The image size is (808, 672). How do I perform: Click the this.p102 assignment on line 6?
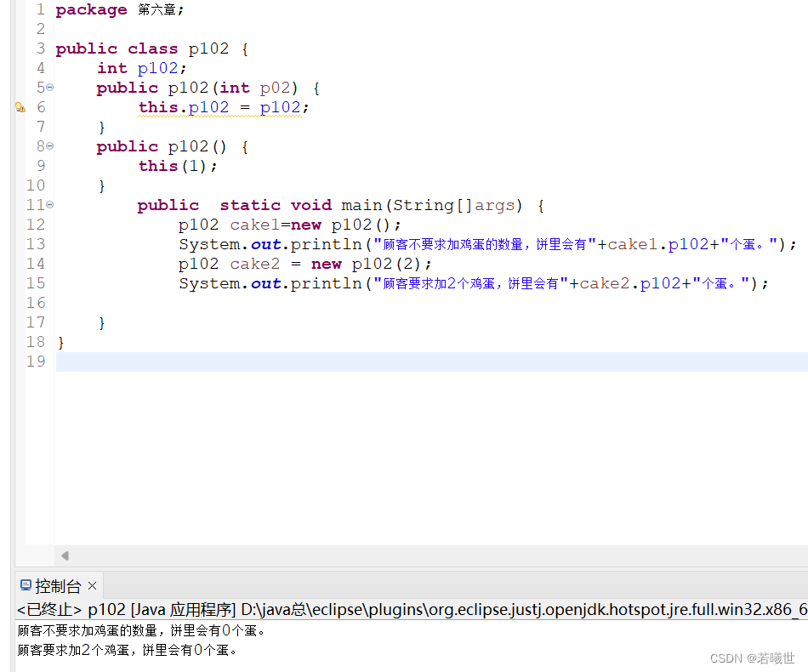pos(224,108)
